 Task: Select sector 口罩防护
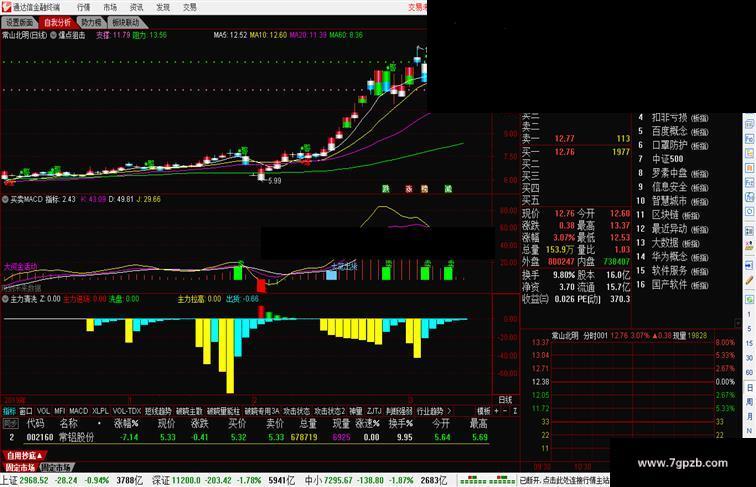(680, 145)
